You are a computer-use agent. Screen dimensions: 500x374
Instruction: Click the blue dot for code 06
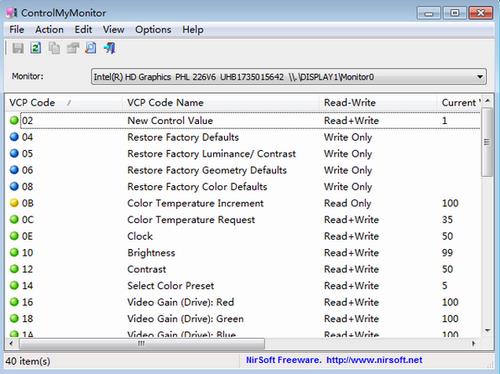pos(14,170)
